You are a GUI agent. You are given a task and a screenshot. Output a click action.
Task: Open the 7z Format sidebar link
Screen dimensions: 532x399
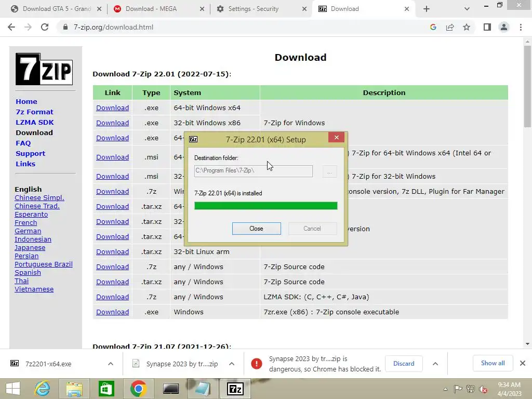point(34,112)
